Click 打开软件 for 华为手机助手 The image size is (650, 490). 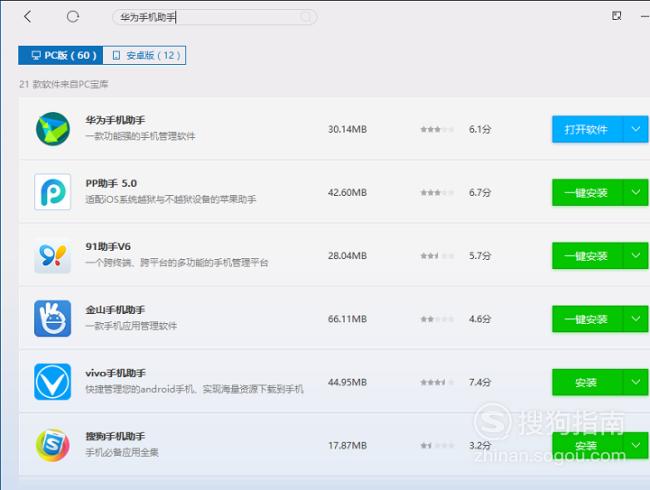587,129
